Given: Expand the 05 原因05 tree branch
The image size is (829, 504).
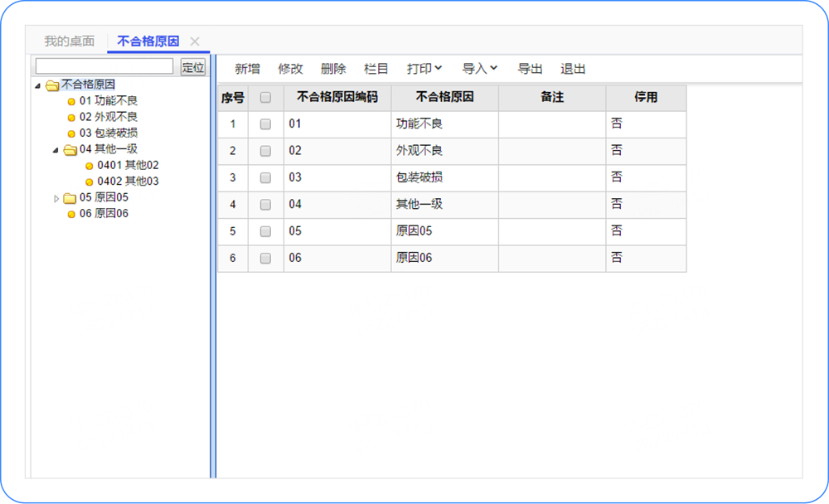Looking at the screenshot, I should click(x=56, y=198).
